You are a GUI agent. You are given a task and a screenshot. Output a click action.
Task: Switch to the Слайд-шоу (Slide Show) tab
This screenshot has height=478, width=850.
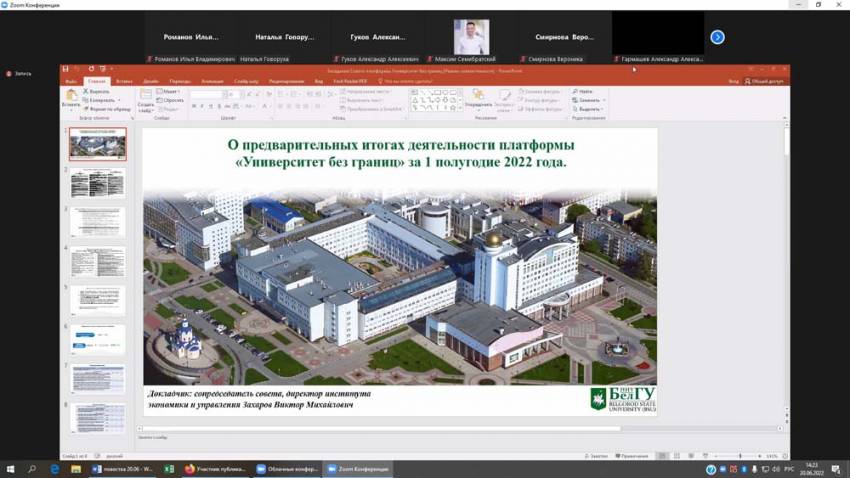click(x=246, y=81)
